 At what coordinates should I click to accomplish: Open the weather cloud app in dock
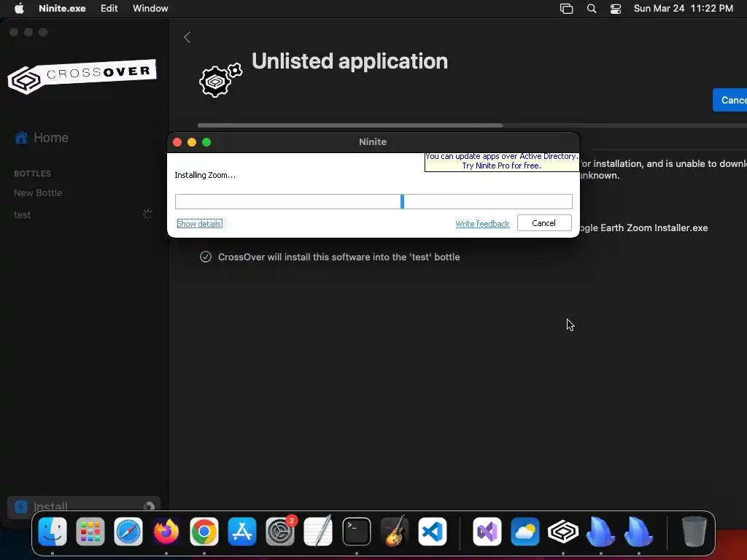tap(525, 532)
